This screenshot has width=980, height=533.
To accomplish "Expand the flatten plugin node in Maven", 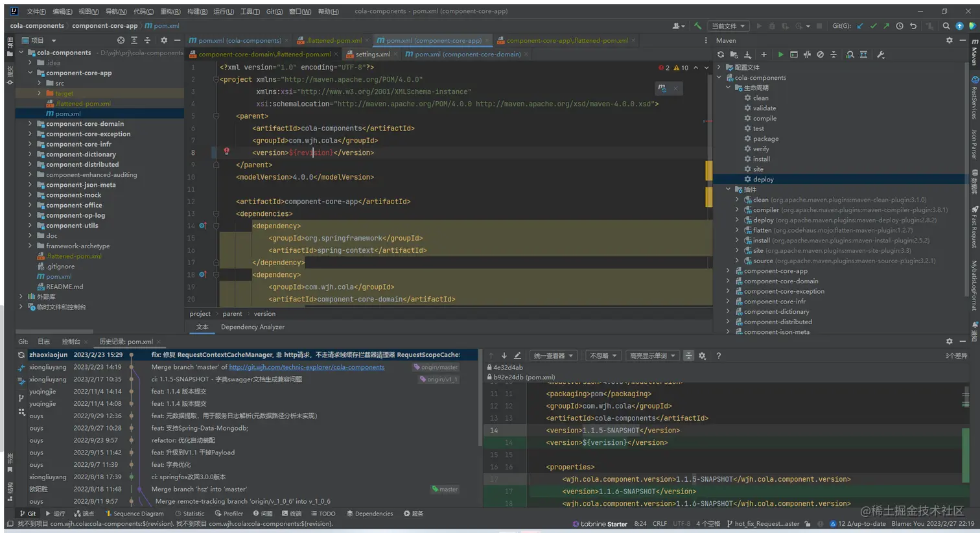I will pos(737,230).
